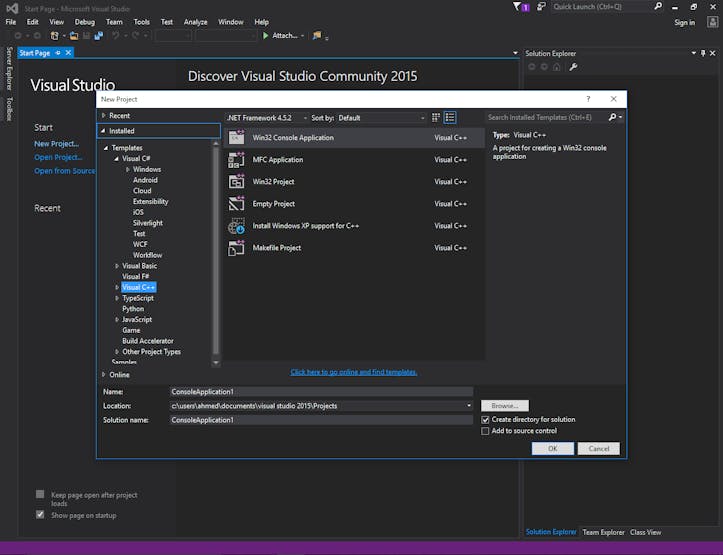This screenshot has width=723, height=555.
Task: Click the green Start Attach arrow icon
Action: point(266,35)
